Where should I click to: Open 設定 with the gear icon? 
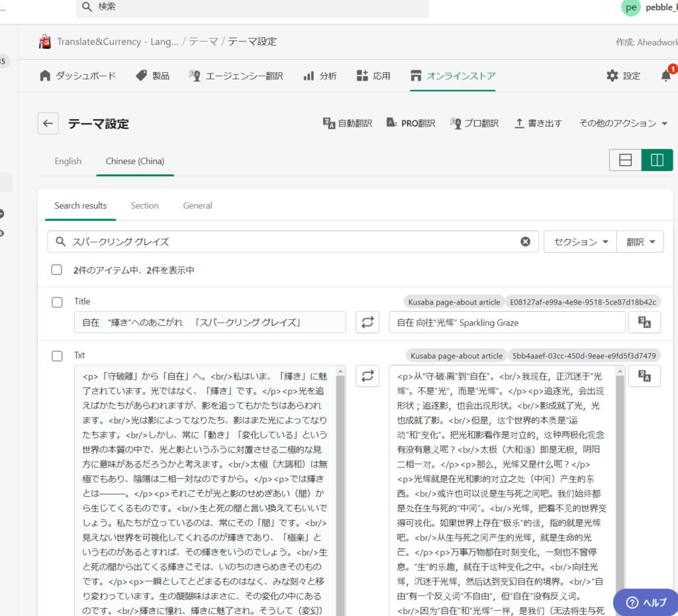pos(623,76)
